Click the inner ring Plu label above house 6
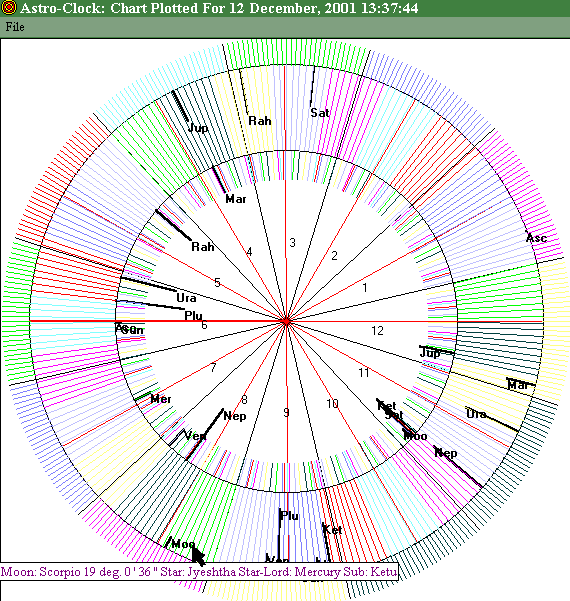Image resolution: width=570 pixels, height=601 pixels. click(x=193, y=315)
